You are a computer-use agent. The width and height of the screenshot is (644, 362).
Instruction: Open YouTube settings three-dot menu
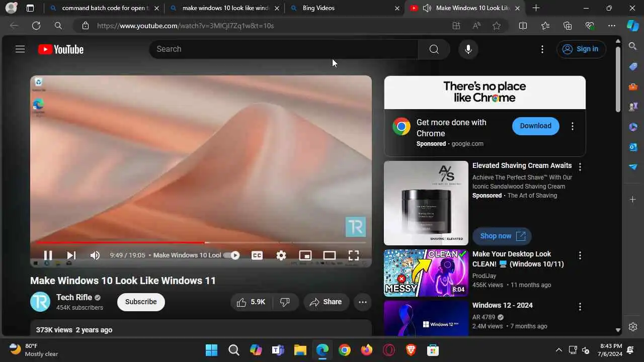pos(542,49)
